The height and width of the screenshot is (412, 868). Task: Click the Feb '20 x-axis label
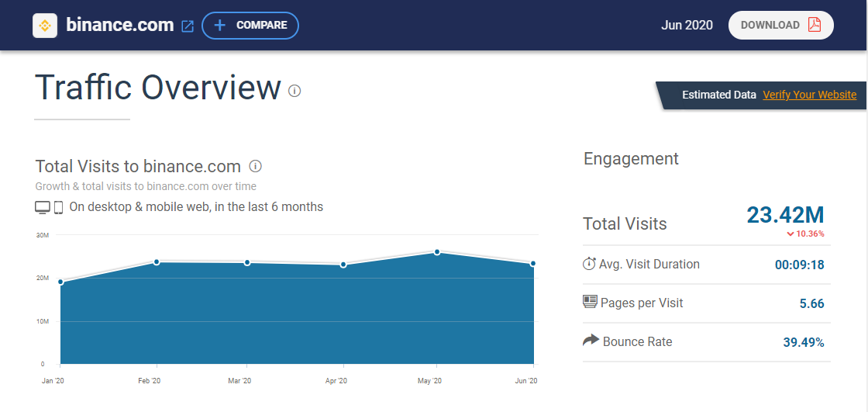click(150, 381)
